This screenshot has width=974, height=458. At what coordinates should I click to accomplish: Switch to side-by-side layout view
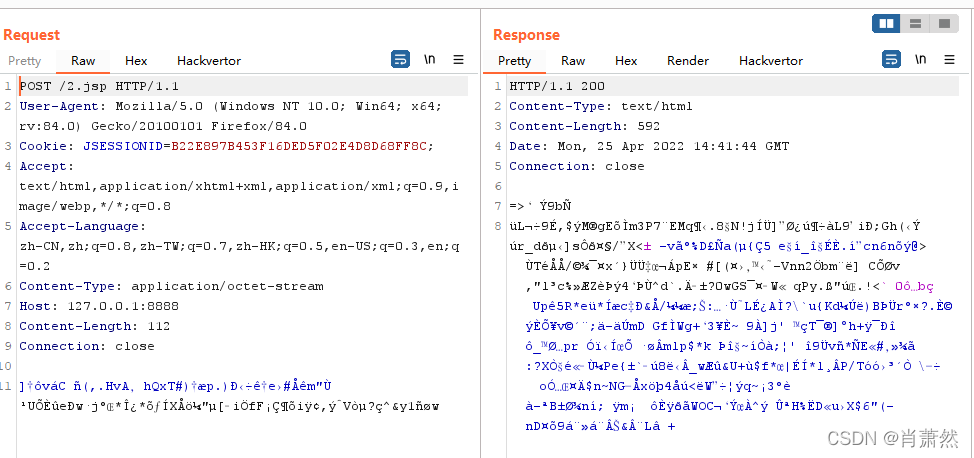(x=886, y=23)
